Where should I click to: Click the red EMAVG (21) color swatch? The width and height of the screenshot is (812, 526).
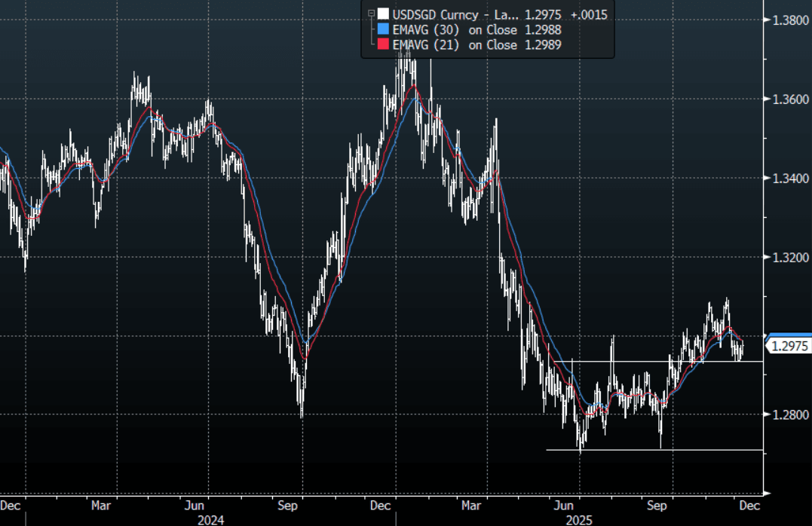(x=383, y=45)
